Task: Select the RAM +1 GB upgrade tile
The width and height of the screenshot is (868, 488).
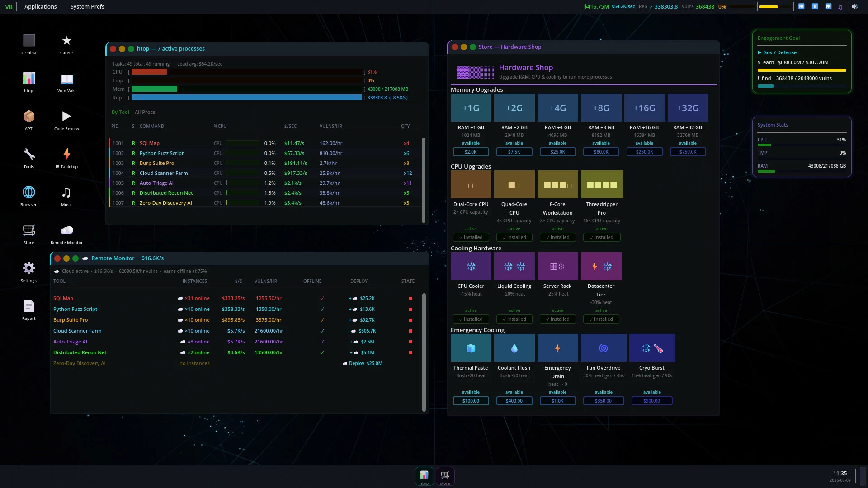Action: tap(471, 108)
